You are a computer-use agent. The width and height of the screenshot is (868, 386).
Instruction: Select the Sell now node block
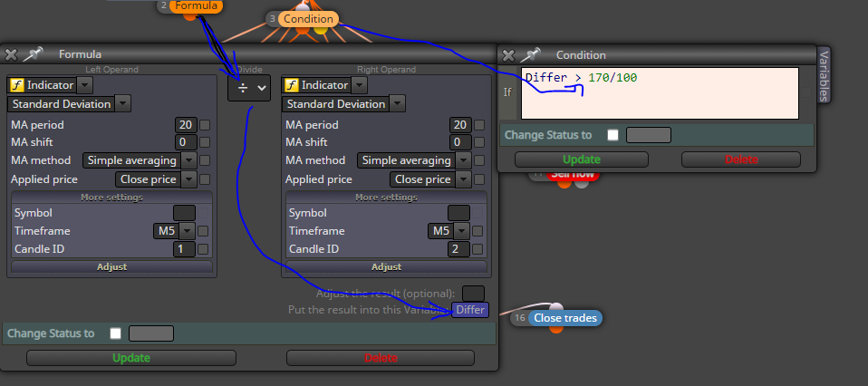(573, 176)
